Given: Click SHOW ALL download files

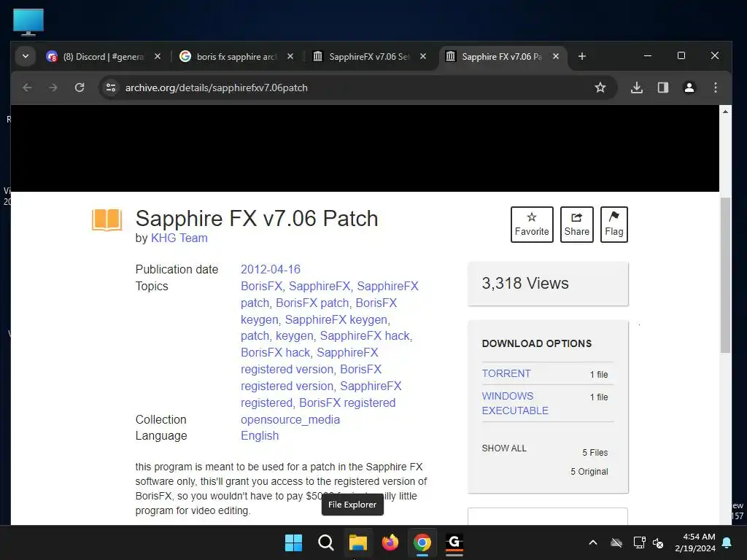Looking at the screenshot, I should (504, 448).
